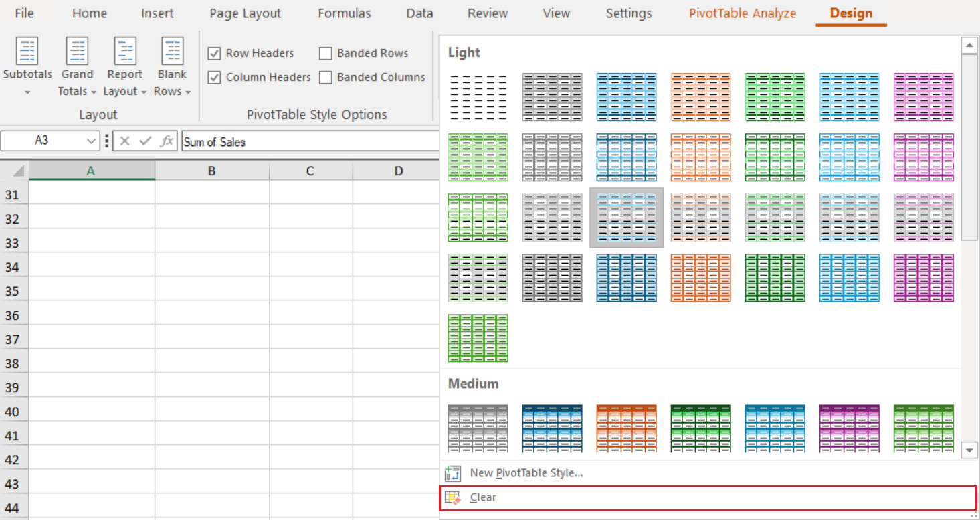Switch to the Data tab
The image size is (980, 520).
tap(419, 13)
